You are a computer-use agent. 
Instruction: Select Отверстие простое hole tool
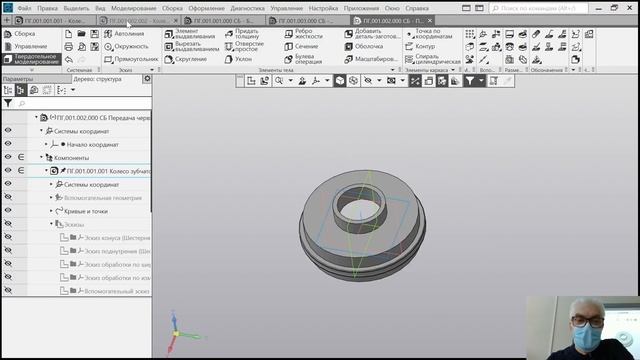point(244,47)
